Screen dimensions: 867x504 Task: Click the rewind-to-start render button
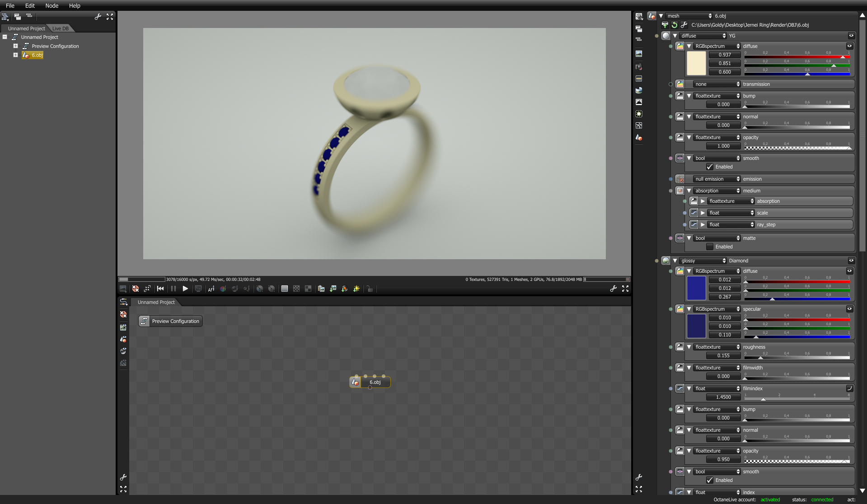160,289
